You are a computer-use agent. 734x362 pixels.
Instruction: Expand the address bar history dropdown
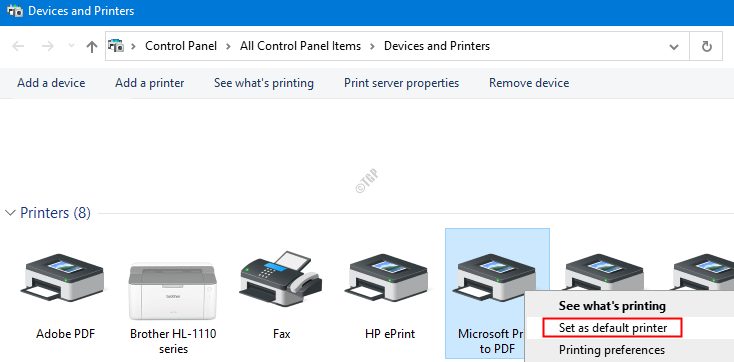[674, 46]
